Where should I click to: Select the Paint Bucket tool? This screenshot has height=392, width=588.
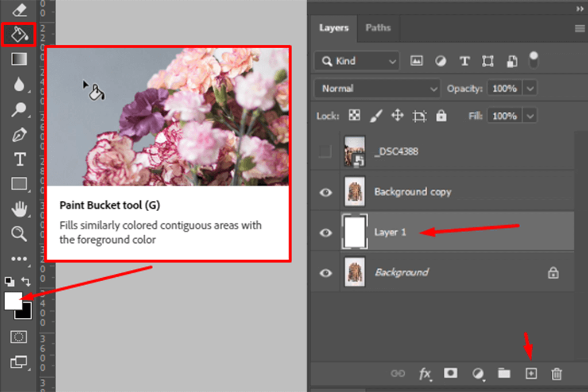19,34
